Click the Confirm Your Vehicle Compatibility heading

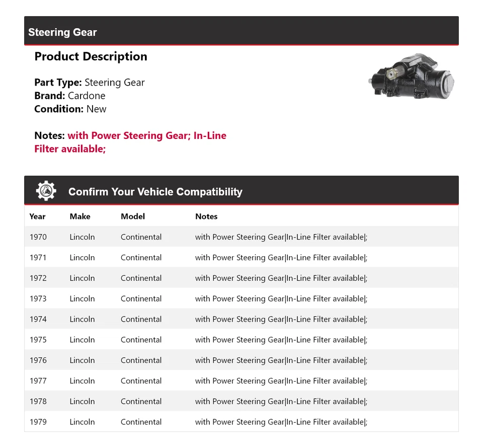[155, 192]
